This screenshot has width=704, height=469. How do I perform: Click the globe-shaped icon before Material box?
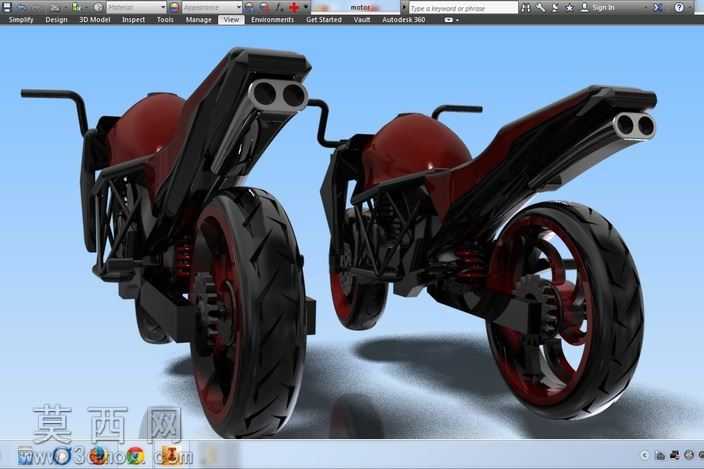click(98, 7)
